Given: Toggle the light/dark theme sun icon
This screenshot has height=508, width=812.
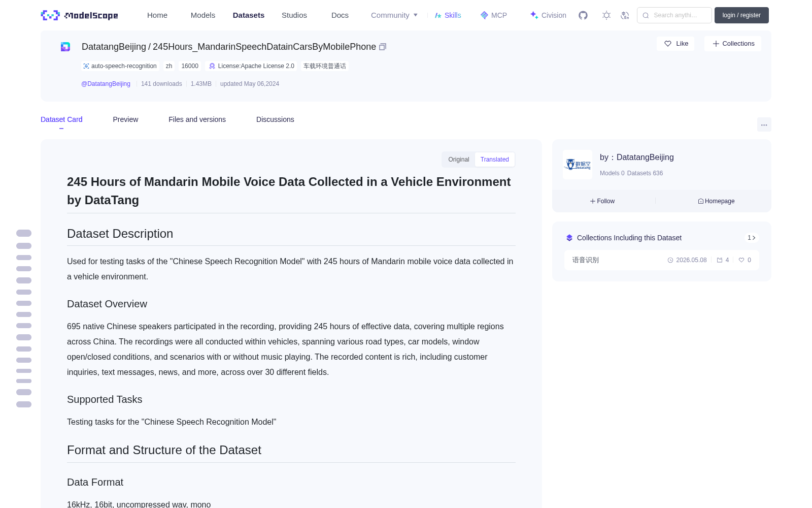Looking at the screenshot, I should click(606, 15).
